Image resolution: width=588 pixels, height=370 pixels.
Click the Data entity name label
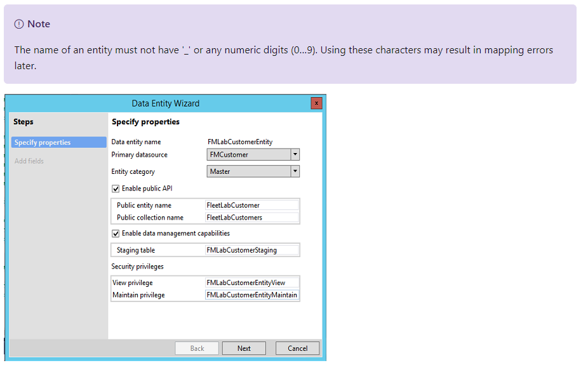click(136, 142)
